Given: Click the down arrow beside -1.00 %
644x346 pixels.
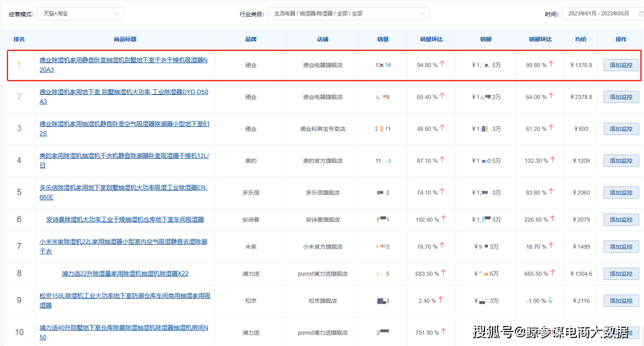Looking at the screenshot, I should (550, 300).
